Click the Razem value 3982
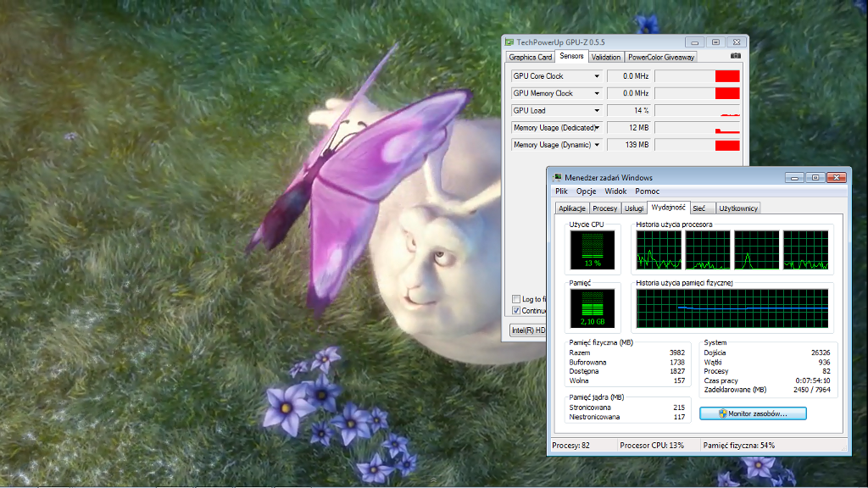This screenshot has height=488, width=868. coord(677,353)
